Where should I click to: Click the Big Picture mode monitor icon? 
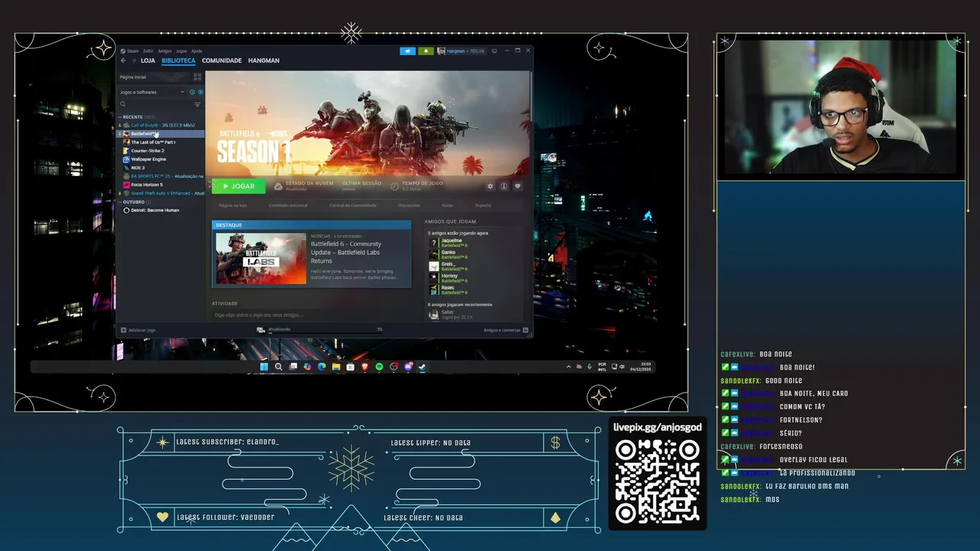tap(495, 51)
